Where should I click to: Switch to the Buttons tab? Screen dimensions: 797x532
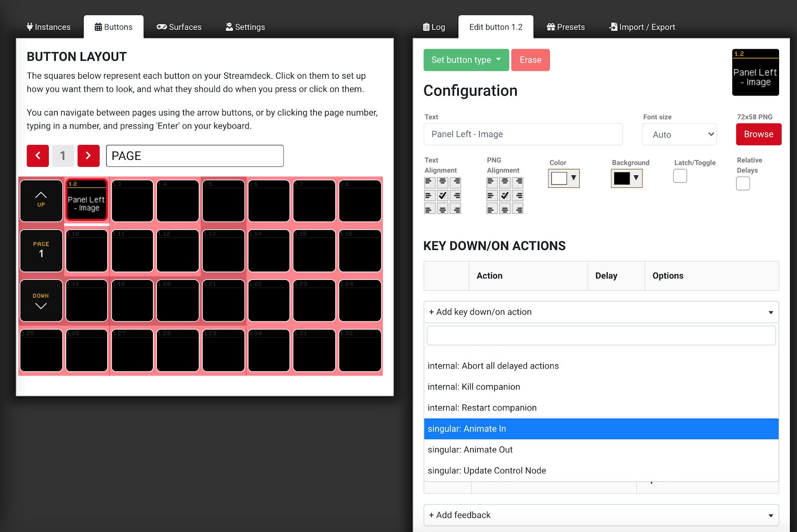coord(114,27)
